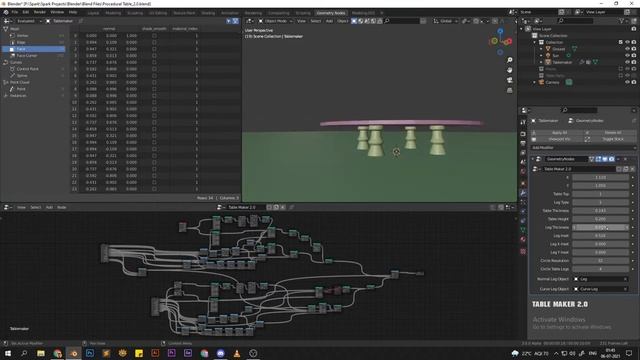Open the Normal Leg Object picker dropdown
Screen dimensions: 640x360
click(600, 279)
